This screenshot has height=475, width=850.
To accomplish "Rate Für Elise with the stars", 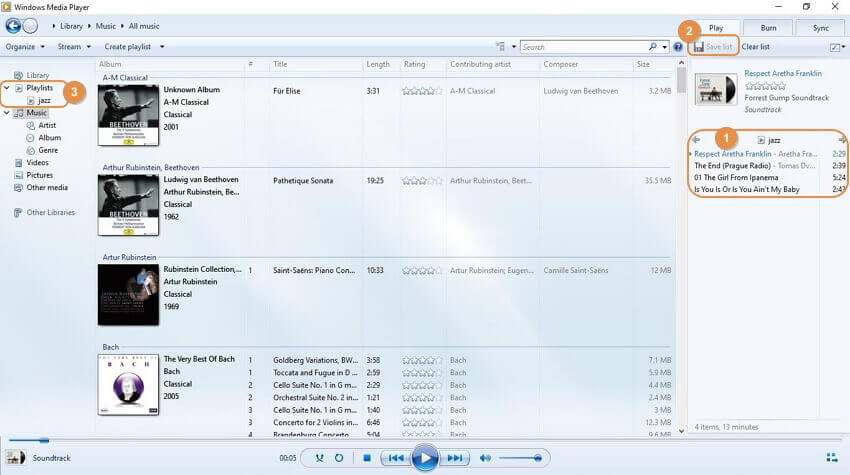I will (422, 91).
